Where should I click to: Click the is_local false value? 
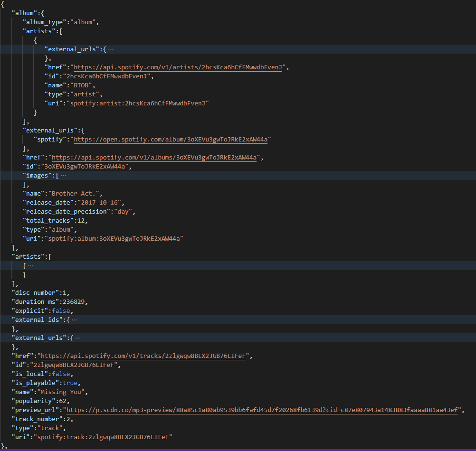pos(61,374)
